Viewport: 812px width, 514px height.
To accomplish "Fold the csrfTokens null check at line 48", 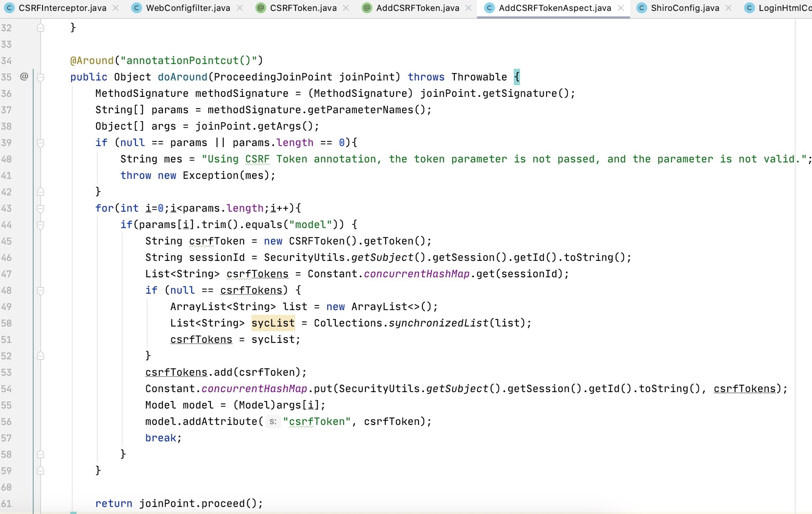I will click(x=40, y=291).
